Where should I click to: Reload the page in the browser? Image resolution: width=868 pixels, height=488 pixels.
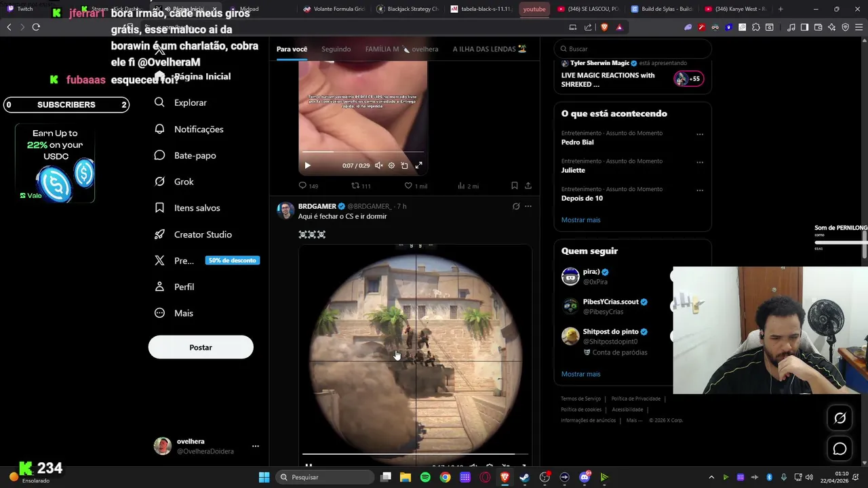pyautogui.click(x=36, y=27)
